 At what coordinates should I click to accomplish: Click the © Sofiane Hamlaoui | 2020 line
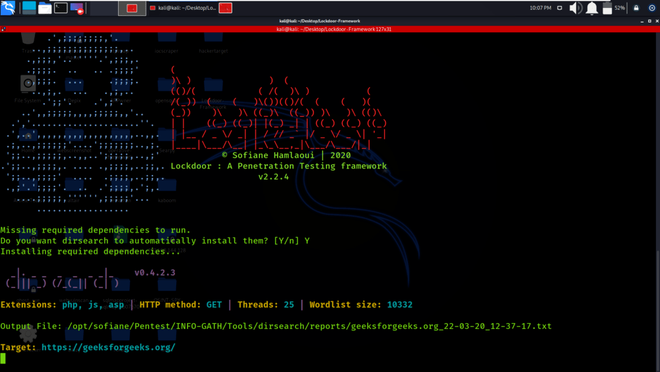click(x=286, y=155)
